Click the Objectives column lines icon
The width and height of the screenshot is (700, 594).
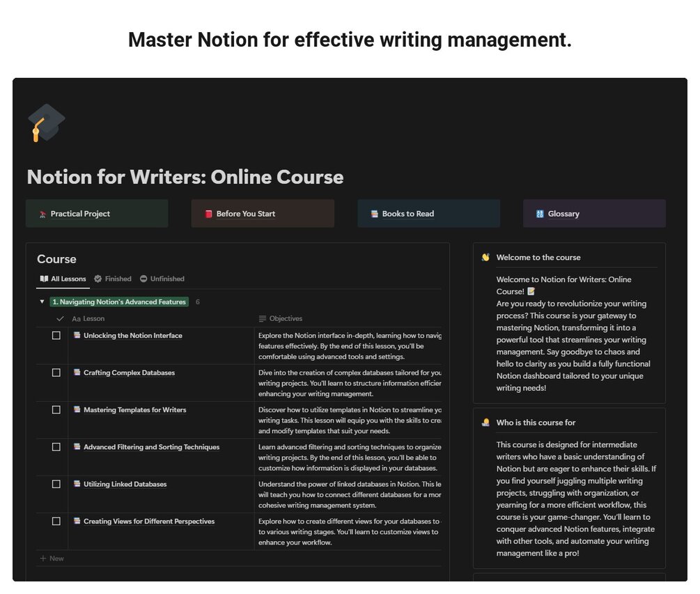263,319
